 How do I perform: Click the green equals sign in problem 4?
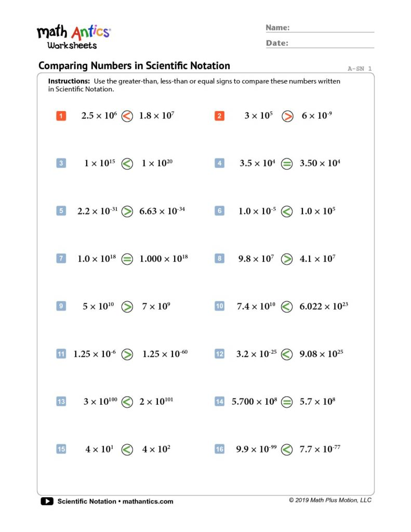(286, 164)
